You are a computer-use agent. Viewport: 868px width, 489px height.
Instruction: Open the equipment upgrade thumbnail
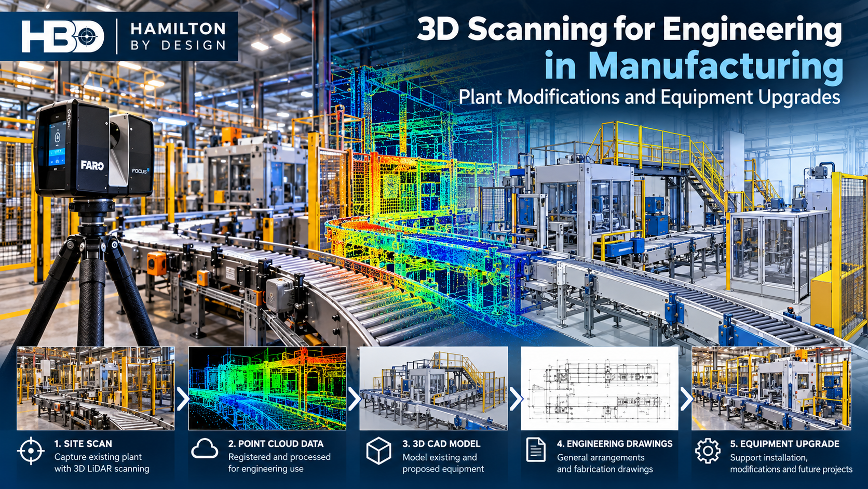point(771,388)
